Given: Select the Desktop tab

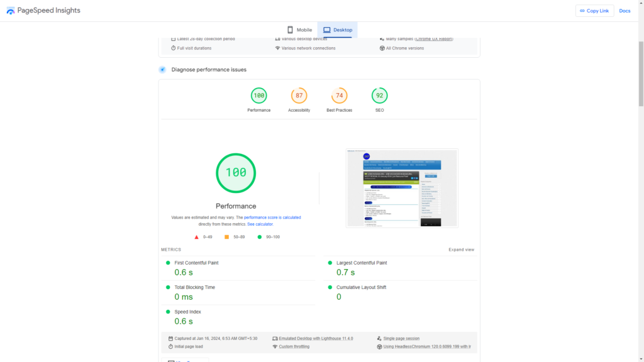Looking at the screenshot, I should [338, 30].
